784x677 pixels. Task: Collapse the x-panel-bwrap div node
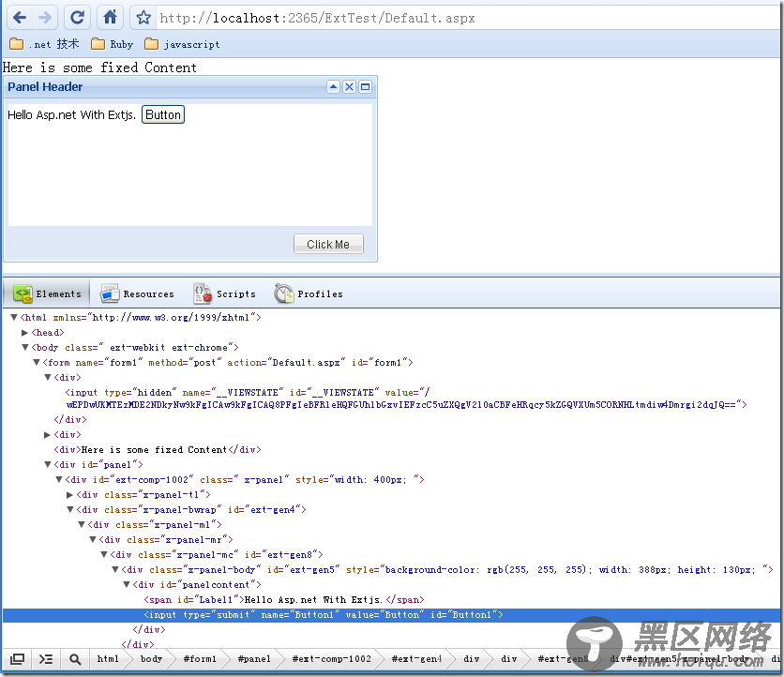pyautogui.click(x=70, y=509)
